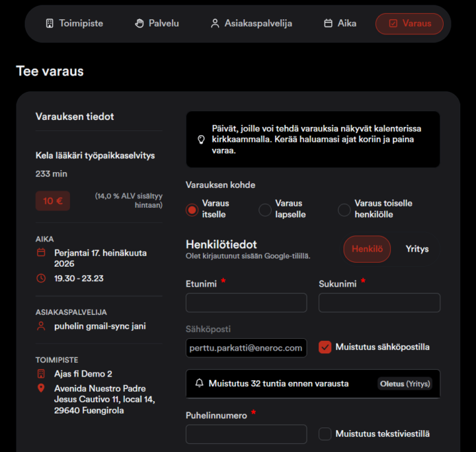This screenshot has width=476, height=452.
Task: Click the Kela lääkäri työpaikkaselvitys service name
Action: click(95, 156)
